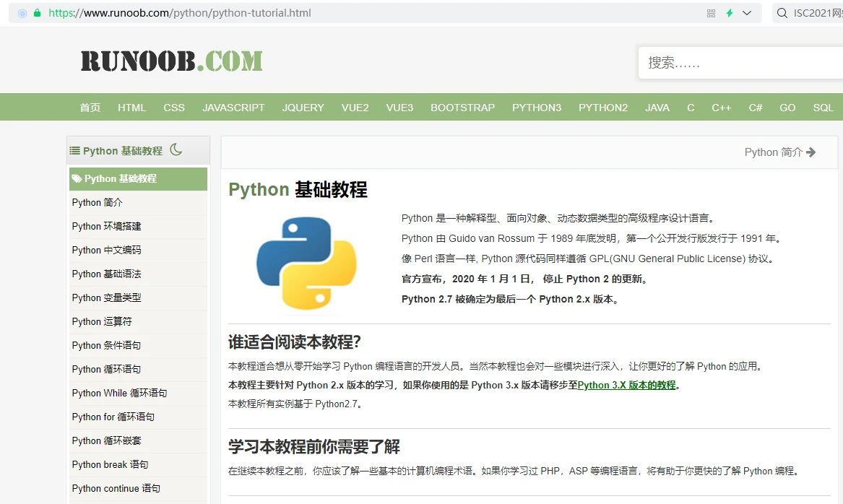
Task: Open Python 简介 in the sidebar
Action: pyautogui.click(x=138, y=203)
